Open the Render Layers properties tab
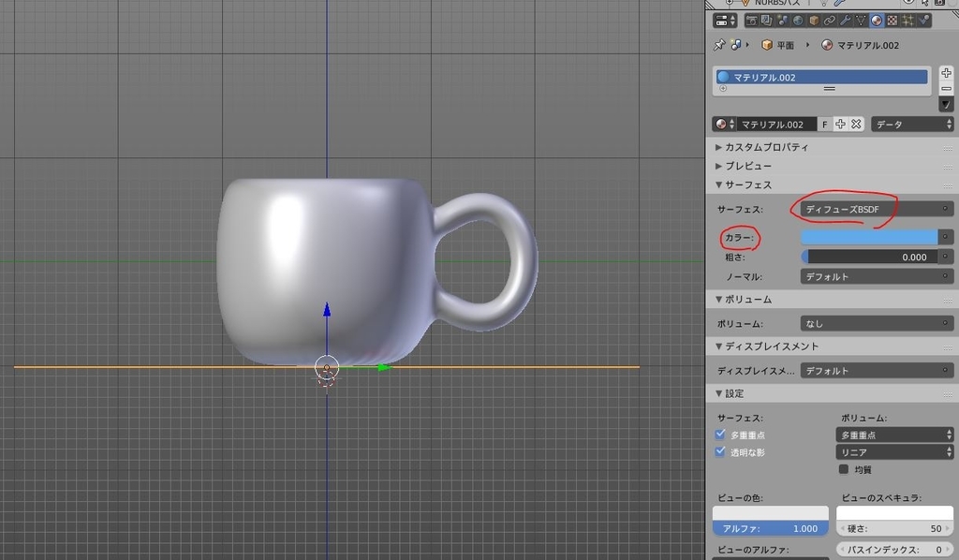This screenshot has height=560, width=959. point(767,21)
